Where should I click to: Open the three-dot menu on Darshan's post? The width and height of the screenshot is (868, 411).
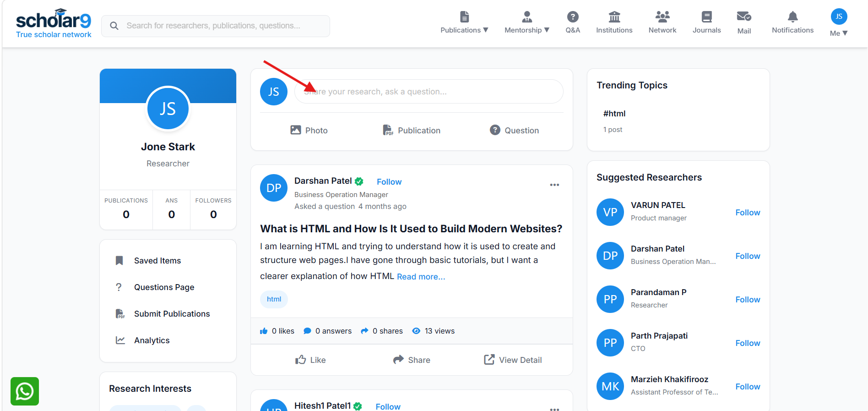554,185
